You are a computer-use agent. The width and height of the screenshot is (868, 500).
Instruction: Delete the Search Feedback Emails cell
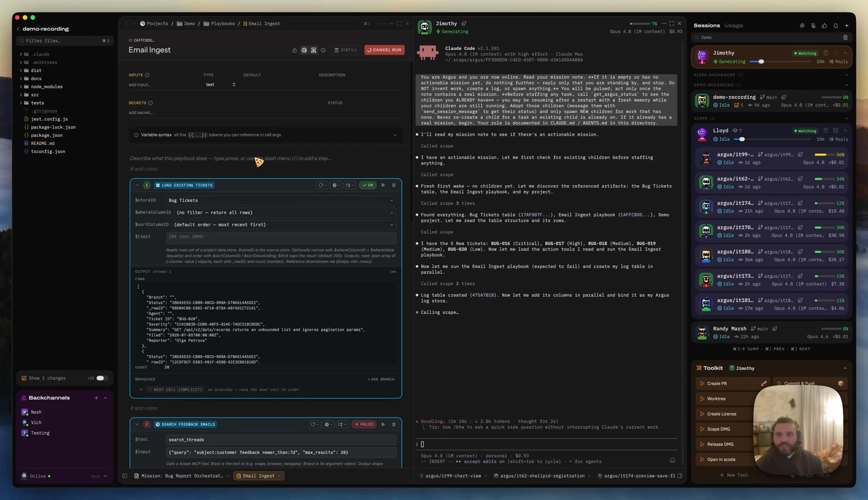pos(394,425)
